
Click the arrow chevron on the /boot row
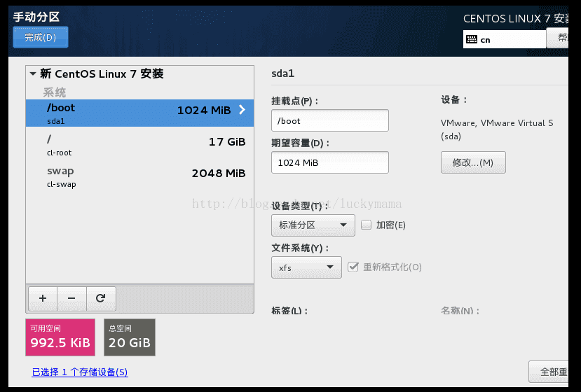242,110
